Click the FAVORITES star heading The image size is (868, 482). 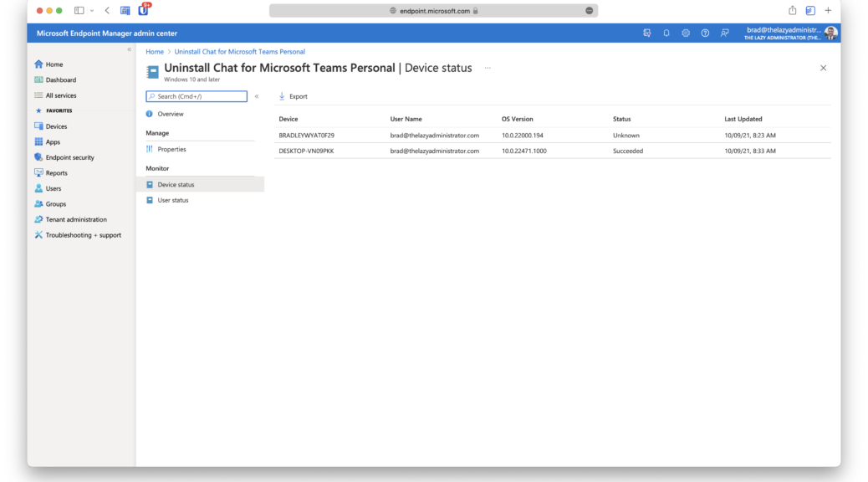point(54,110)
